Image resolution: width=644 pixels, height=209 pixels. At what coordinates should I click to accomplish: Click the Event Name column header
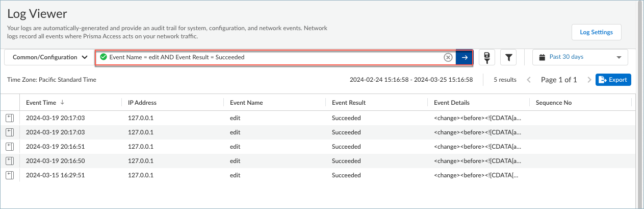pyautogui.click(x=246, y=103)
